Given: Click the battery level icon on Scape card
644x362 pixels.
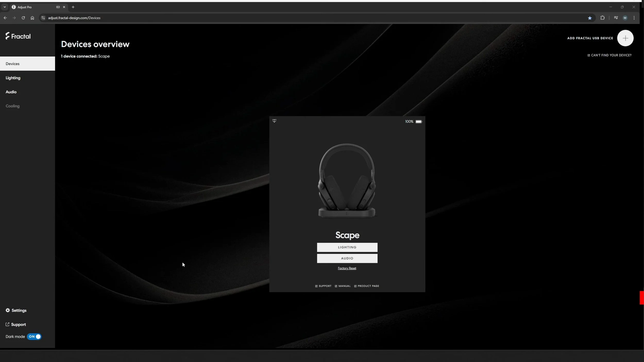Looking at the screenshot, I should point(419,122).
